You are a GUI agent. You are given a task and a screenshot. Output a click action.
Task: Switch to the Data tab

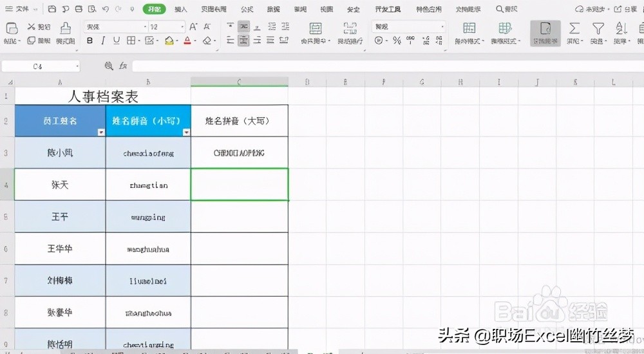coord(274,9)
